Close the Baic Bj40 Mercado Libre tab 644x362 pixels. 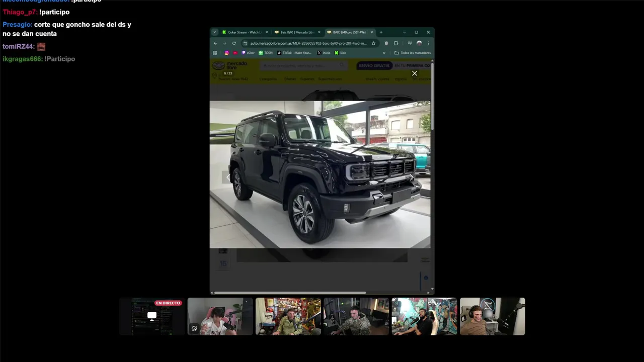tap(319, 32)
